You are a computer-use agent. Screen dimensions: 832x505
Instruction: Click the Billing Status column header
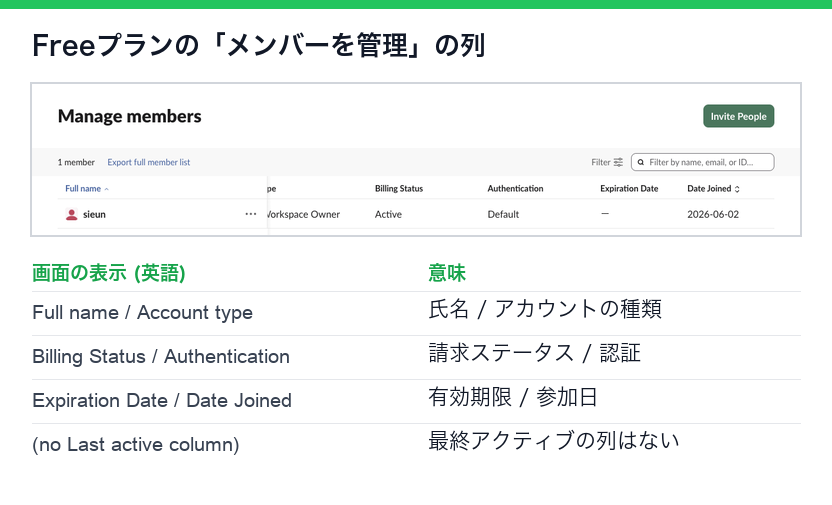pos(399,188)
